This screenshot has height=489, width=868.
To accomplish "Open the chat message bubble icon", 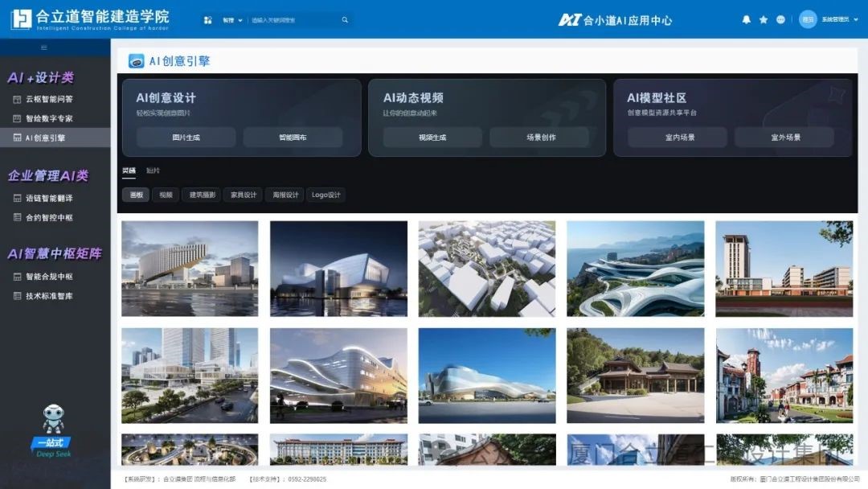I will (780, 19).
